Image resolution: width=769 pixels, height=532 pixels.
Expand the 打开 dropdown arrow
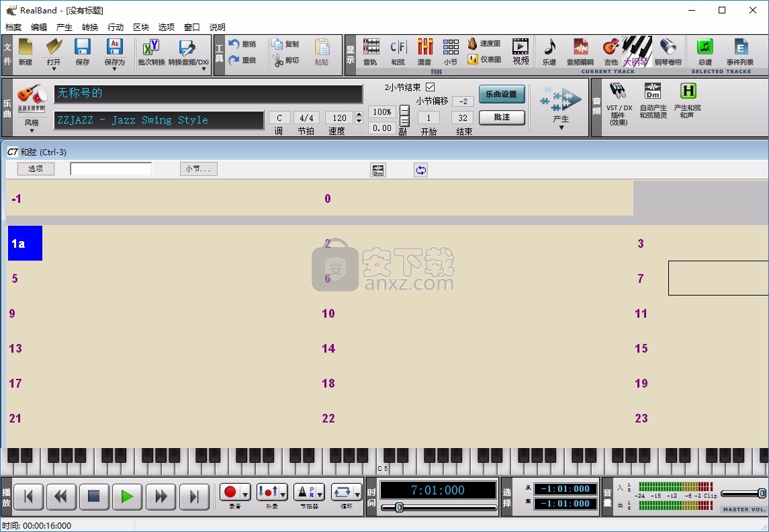pyautogui.click(x=54, y=69)
